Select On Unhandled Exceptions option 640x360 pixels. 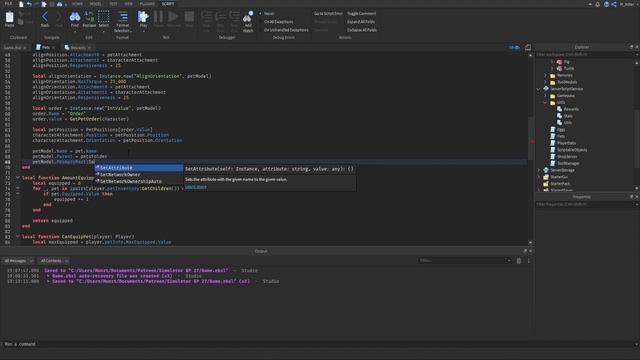coord(286,30)
